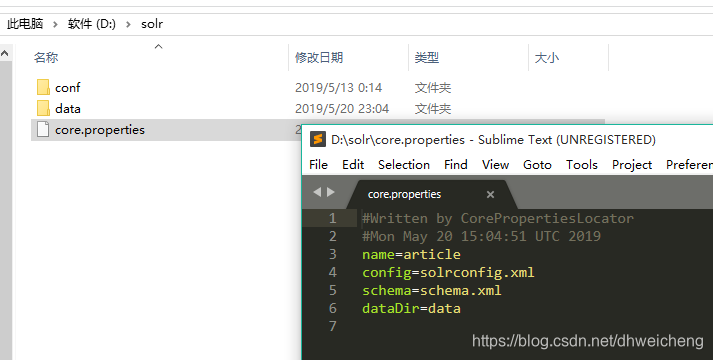
Task: Sort by the 名称 column header
Action: tap(46, 58)
